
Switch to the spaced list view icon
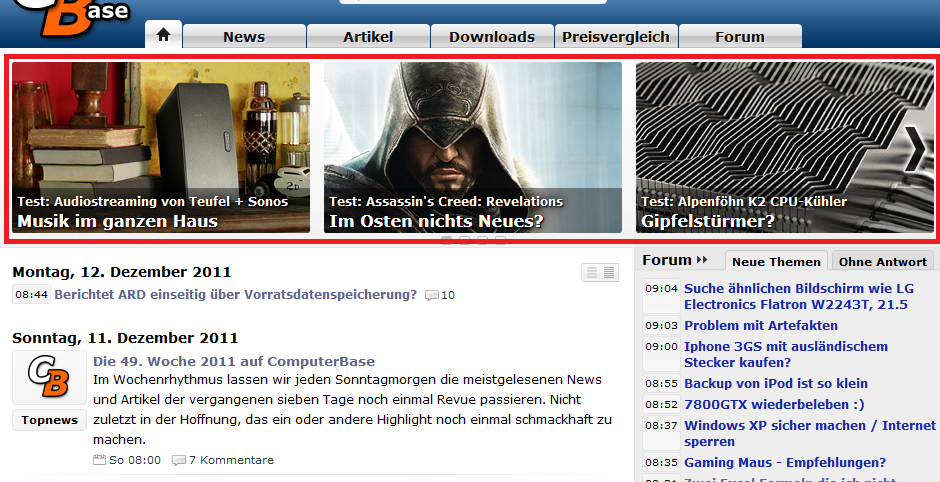click(591, 273)
